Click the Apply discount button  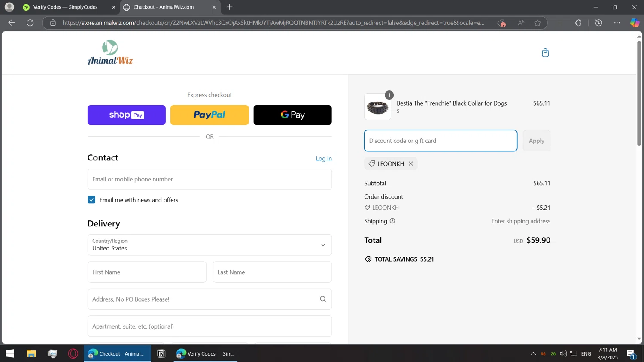[x=536, y=141]
